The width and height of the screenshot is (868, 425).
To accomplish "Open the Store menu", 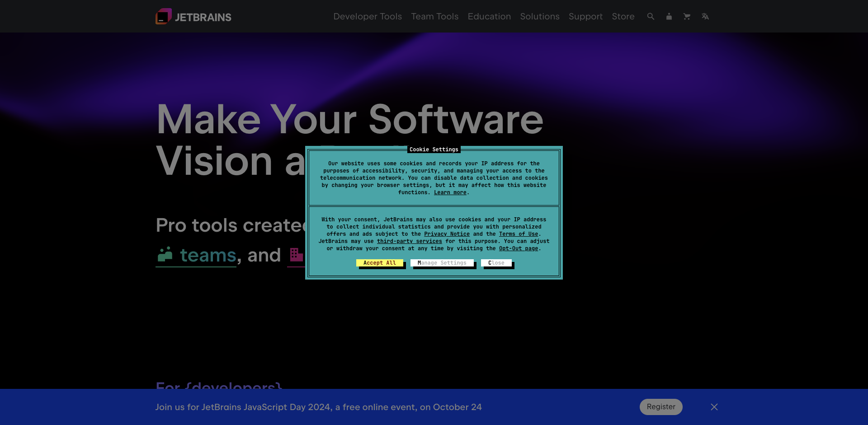I will 623,16.
